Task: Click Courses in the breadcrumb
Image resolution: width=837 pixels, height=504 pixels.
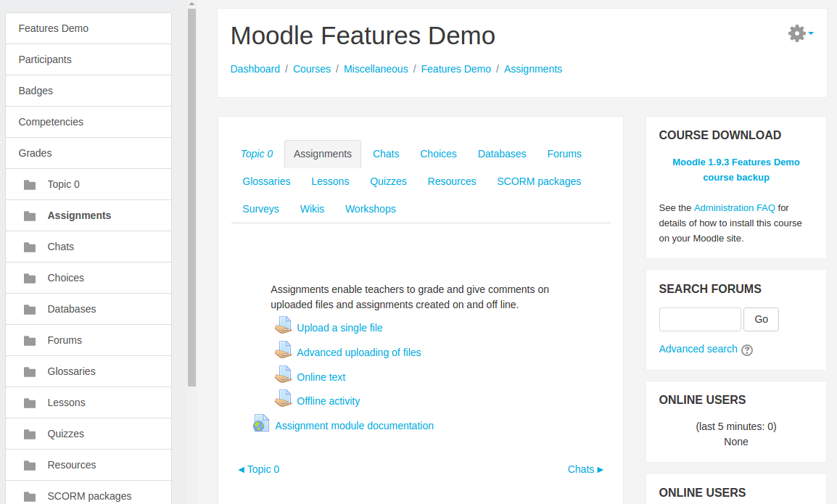Action: [312, 69]
